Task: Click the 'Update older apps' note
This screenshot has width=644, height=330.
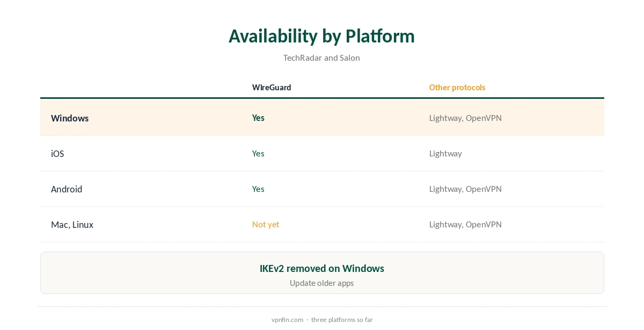Action: coord(321,283)
